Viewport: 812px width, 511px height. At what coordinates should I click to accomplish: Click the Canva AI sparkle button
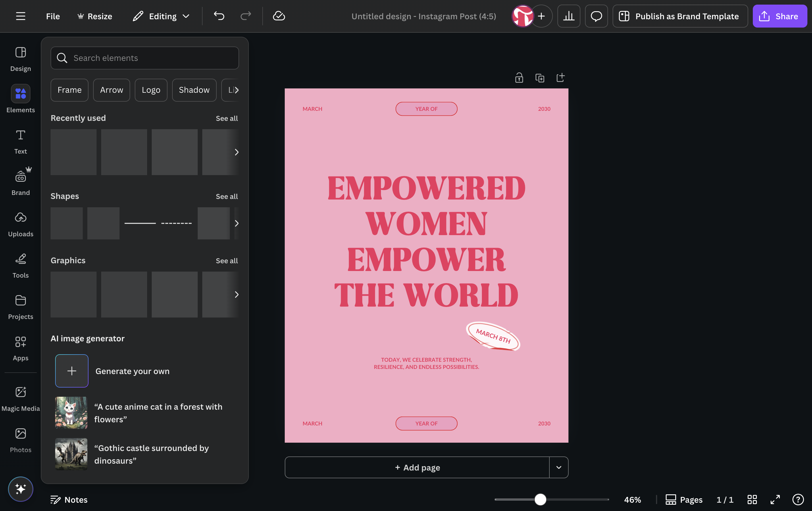click(x=21, y=489)
